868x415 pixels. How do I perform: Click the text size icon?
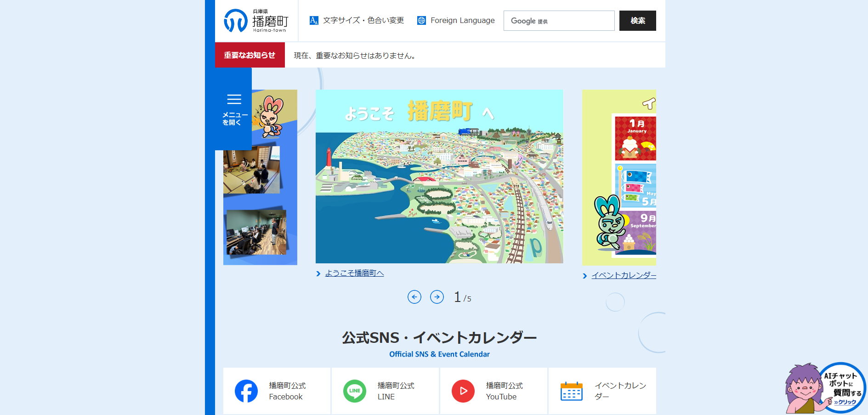pos(314,20)
